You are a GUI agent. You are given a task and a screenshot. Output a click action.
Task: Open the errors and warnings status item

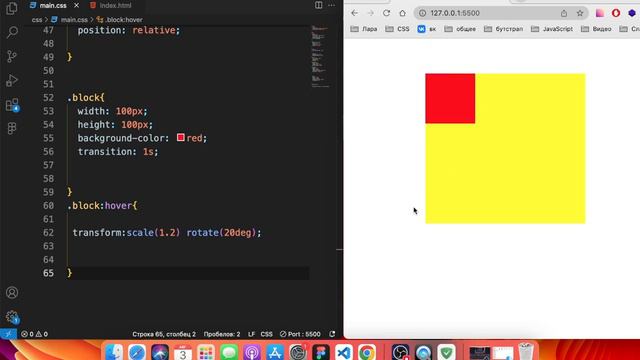[x=34, y=334]
